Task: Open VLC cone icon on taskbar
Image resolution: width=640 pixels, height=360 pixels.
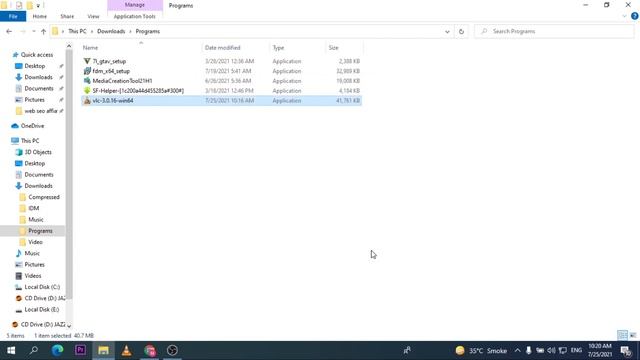Action: (127, 350)
